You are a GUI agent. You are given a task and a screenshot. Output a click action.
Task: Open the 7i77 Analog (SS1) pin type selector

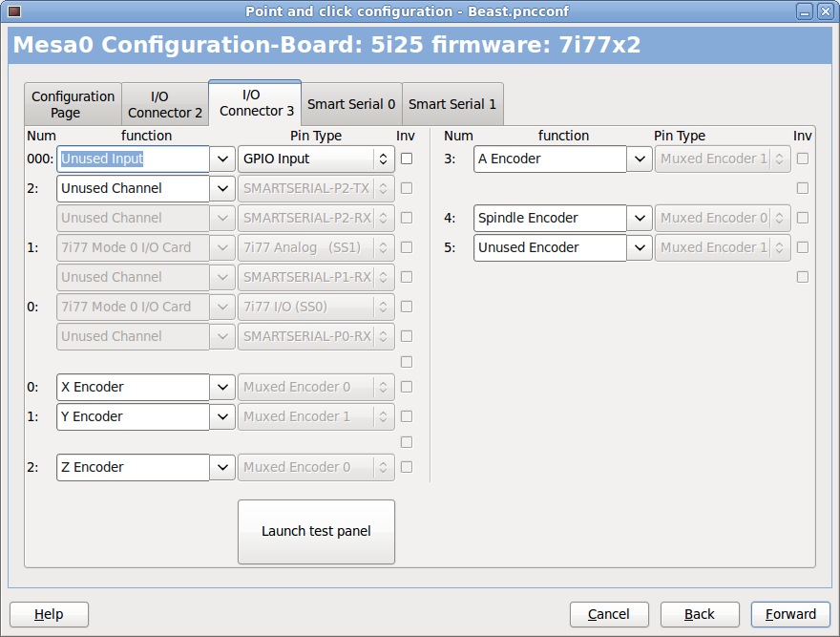316,247
